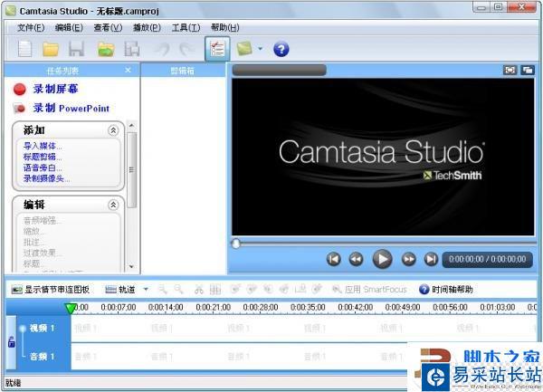Click the split clip icon
The width and height of the screenshot is (543, 392).
pyautogui.click(x=215, y=290)
